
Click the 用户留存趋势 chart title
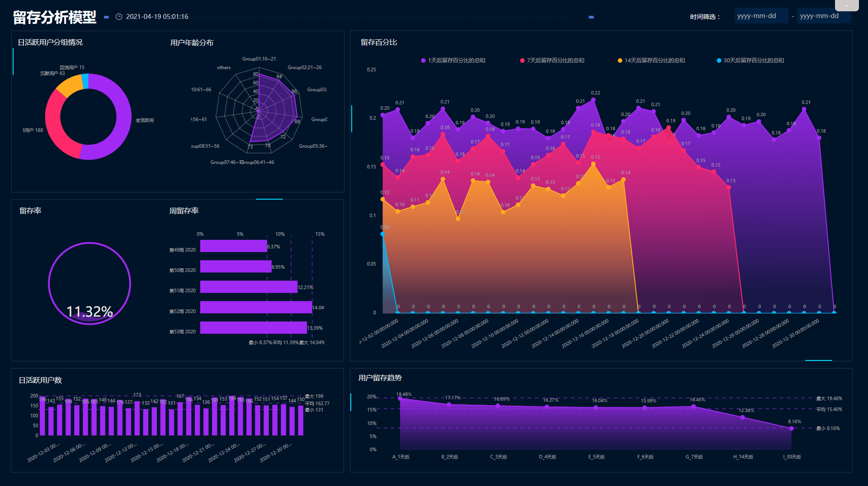point(380,378)
